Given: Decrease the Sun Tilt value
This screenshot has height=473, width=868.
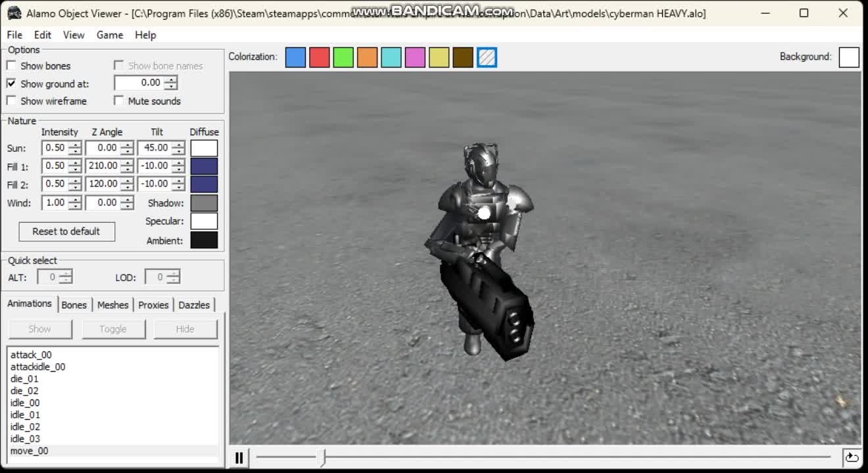Looking at the screenshot, I should coord(178,150).
